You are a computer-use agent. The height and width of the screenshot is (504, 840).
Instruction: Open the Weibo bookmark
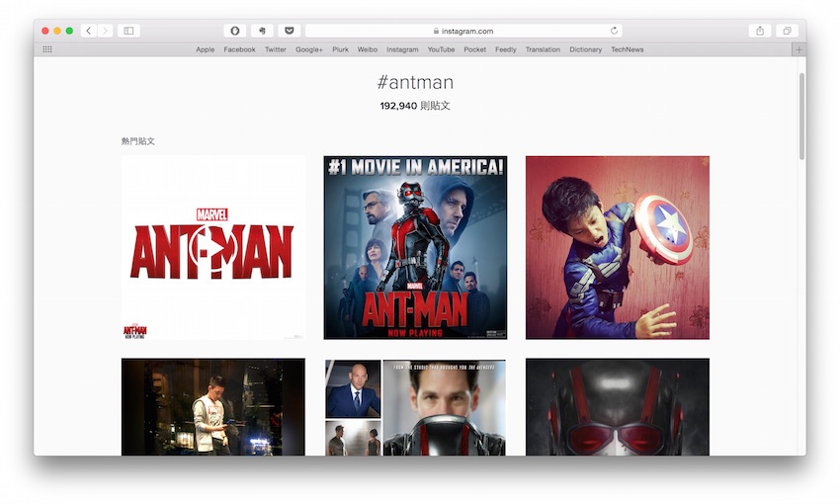pos(368,49)
